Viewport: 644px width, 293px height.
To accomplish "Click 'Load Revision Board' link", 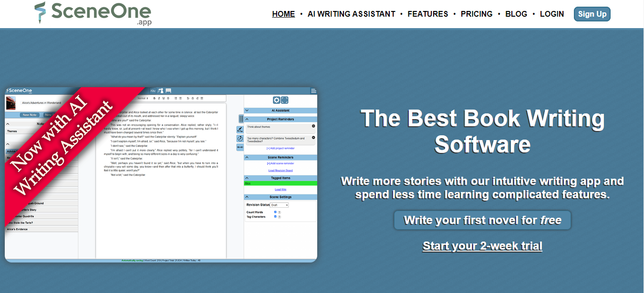I will [x=280, y=170].
